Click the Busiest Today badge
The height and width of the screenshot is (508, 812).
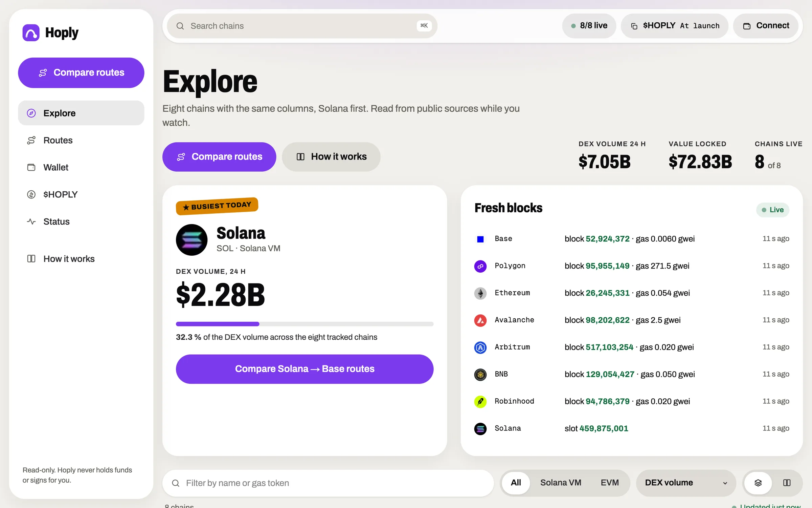point(217,206)
